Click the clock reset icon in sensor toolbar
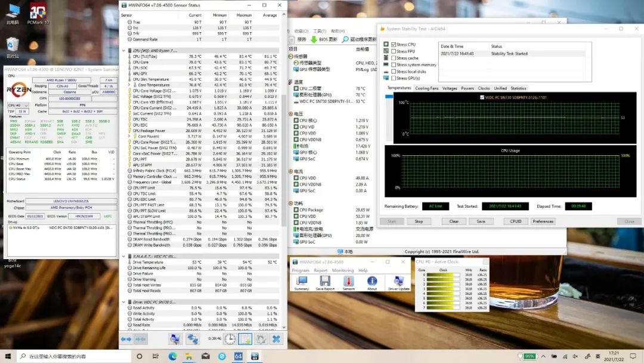Viewport: 644px width, 363px height. pyautogui.click(x=230, y=339)
